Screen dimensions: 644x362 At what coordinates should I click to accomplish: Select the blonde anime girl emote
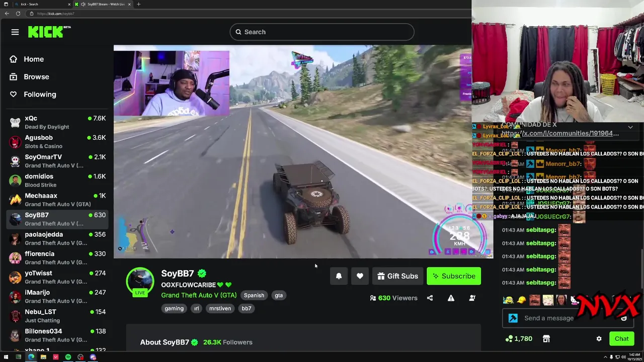547,300
